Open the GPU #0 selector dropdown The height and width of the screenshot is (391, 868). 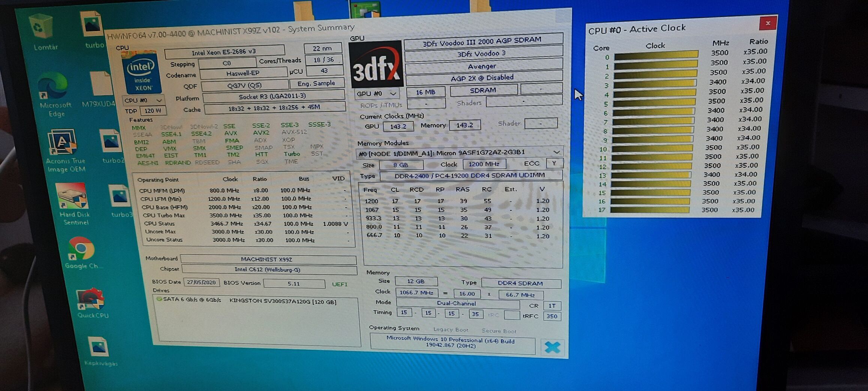pyautogui.click(x=377, y=93)
